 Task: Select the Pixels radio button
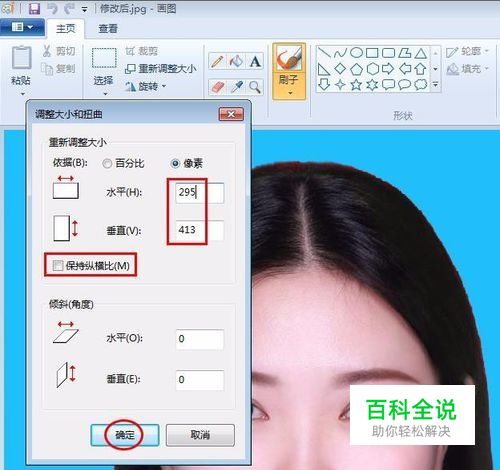point(175,164)
